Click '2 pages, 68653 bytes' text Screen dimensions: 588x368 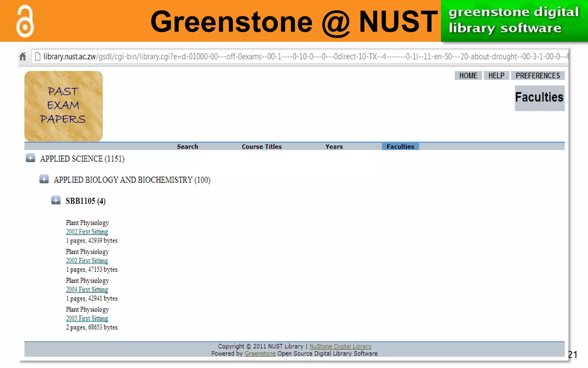pos(92,327)
